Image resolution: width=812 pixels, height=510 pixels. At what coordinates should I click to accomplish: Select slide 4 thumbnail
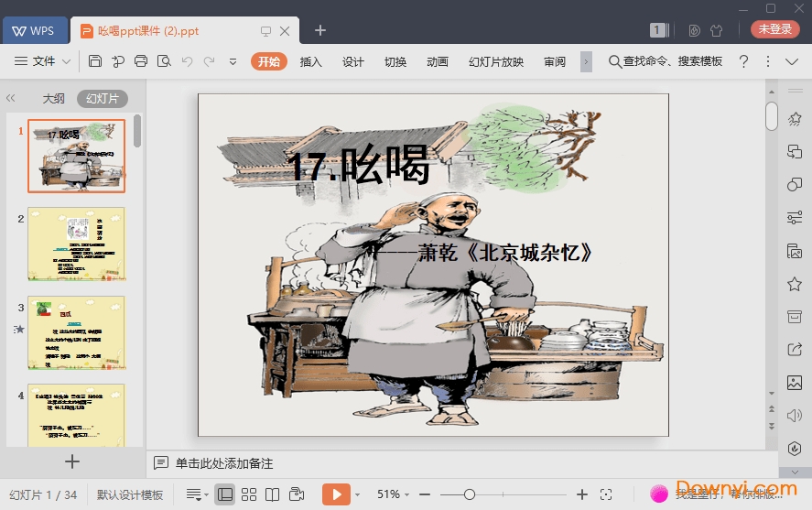[77, 416]
